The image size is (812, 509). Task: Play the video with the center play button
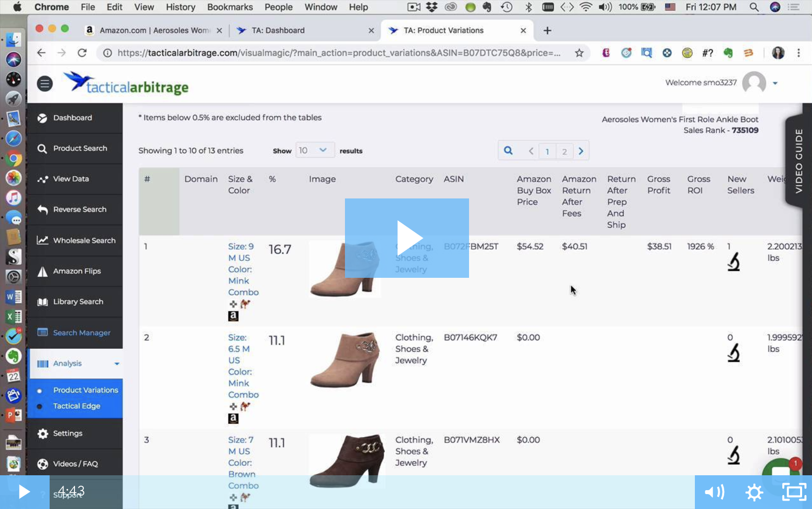pyautogui.click(x=407, y=238)
